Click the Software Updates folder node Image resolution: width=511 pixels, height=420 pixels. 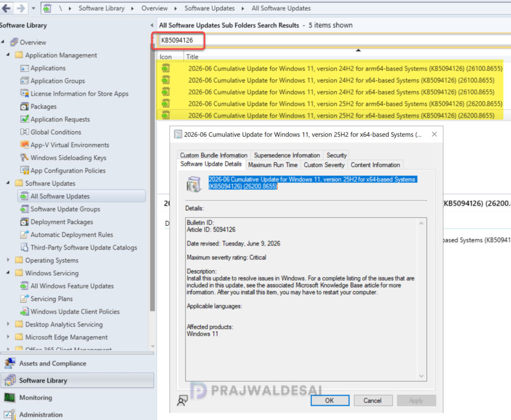tap(50, 183)
